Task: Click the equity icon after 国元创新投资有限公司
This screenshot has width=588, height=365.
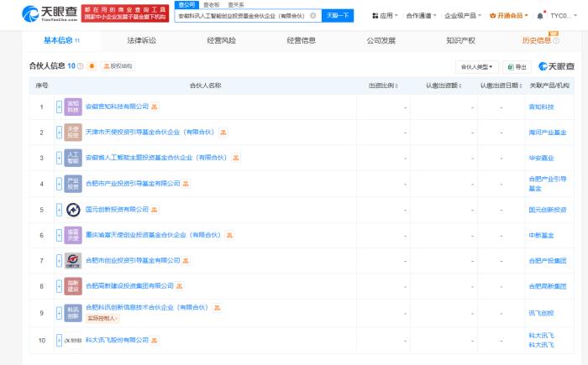Action: [154, 210]
